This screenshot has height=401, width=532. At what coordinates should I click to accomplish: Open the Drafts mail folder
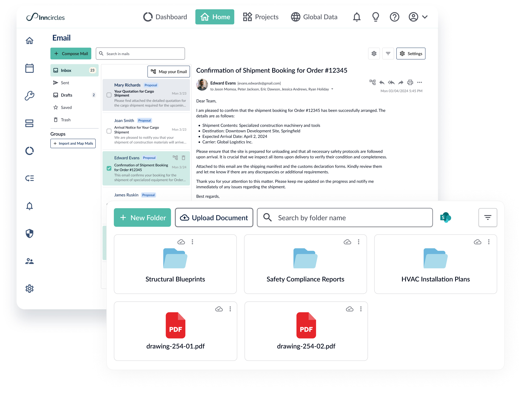[67, 95]
